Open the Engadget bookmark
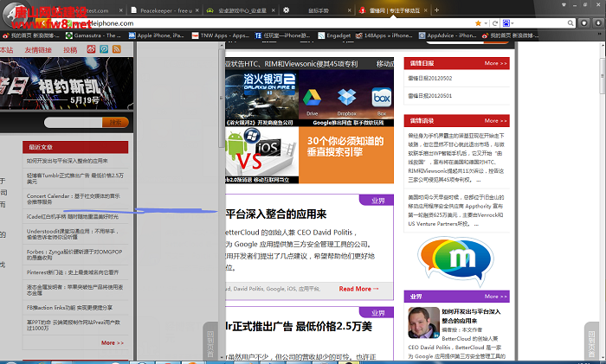This screenshot has height=364, width=606. tap(334, 35)
